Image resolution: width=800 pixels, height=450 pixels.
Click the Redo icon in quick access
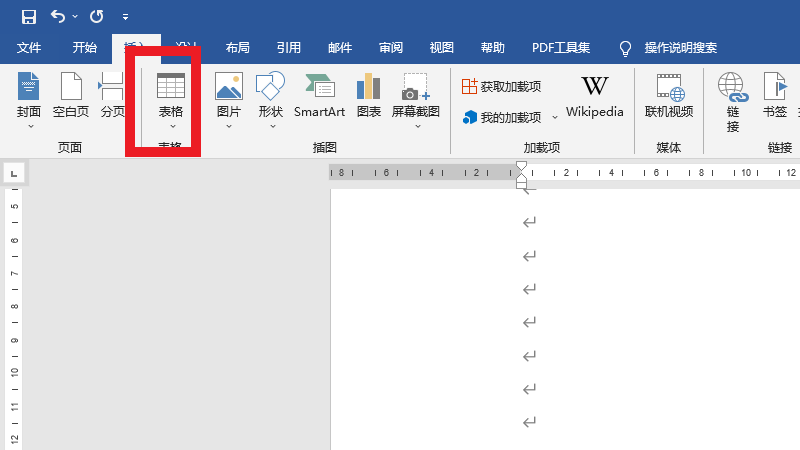[x=96, y=17]
